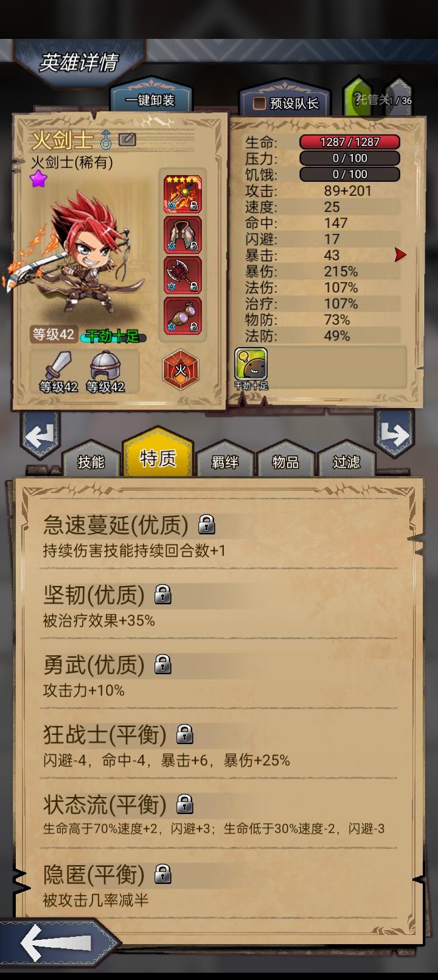
Task: Edit hero name with pencil icon
Action: click(127, 140)
